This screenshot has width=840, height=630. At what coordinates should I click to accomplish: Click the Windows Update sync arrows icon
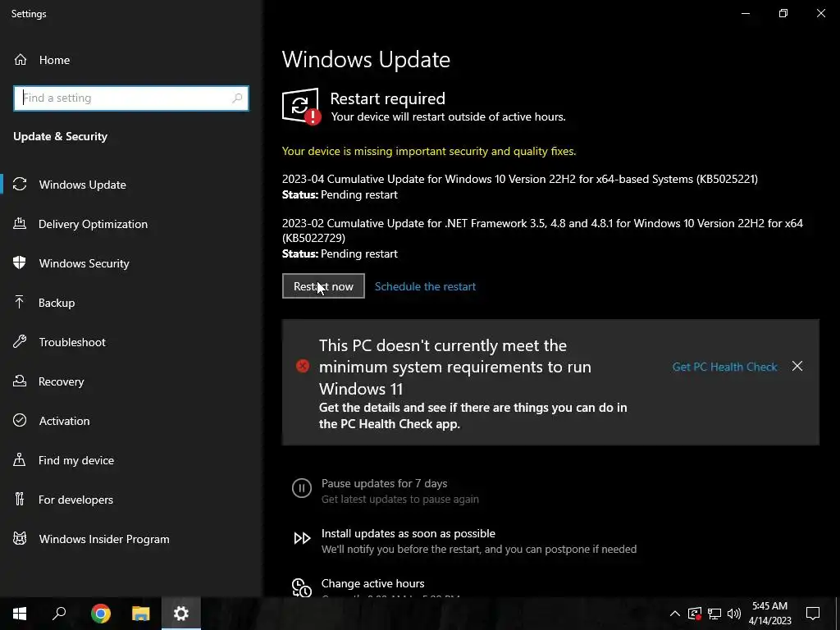pyautogui.click(x=20, y=185)
